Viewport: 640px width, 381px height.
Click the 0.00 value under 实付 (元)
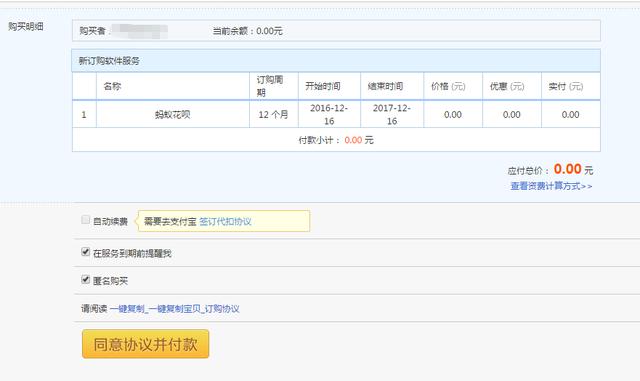(571, 115)
